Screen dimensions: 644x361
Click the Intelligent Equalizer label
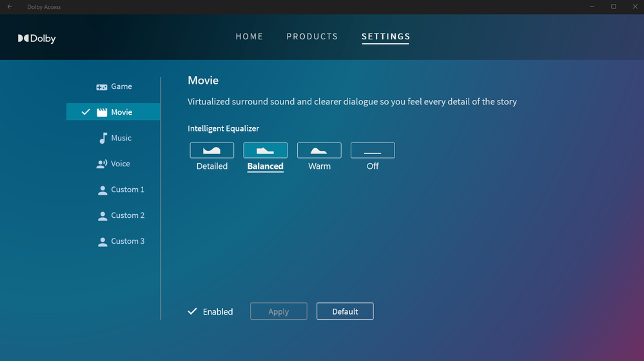tap(224, 128)
